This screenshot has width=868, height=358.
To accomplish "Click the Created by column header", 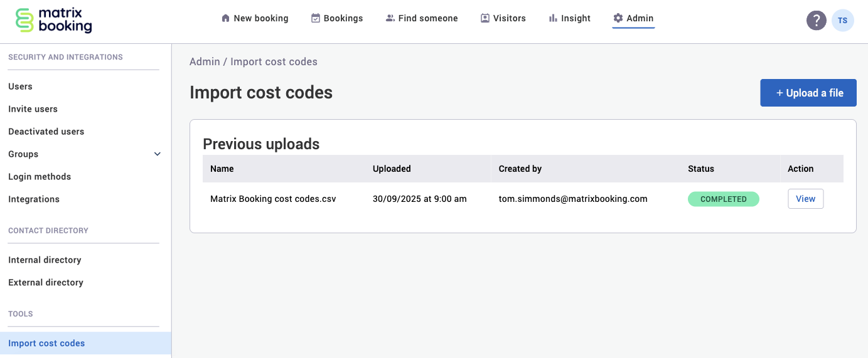I will tap(520, 169).
